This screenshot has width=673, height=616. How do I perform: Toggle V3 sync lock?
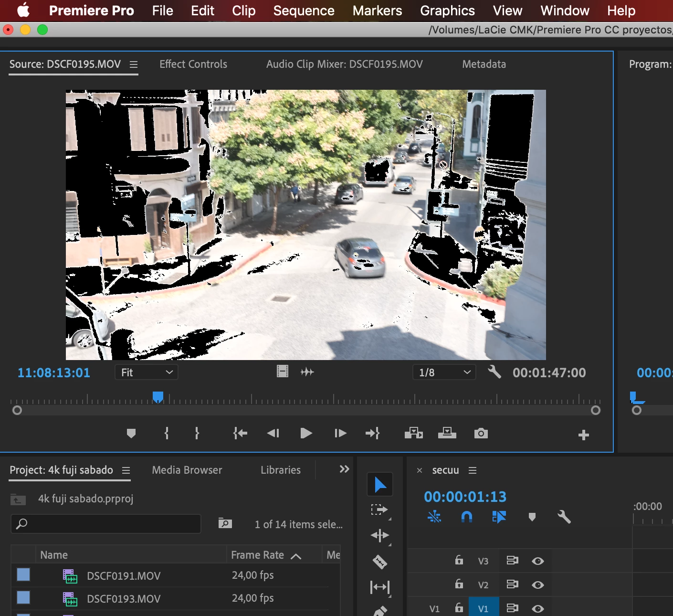click(512, 561)
